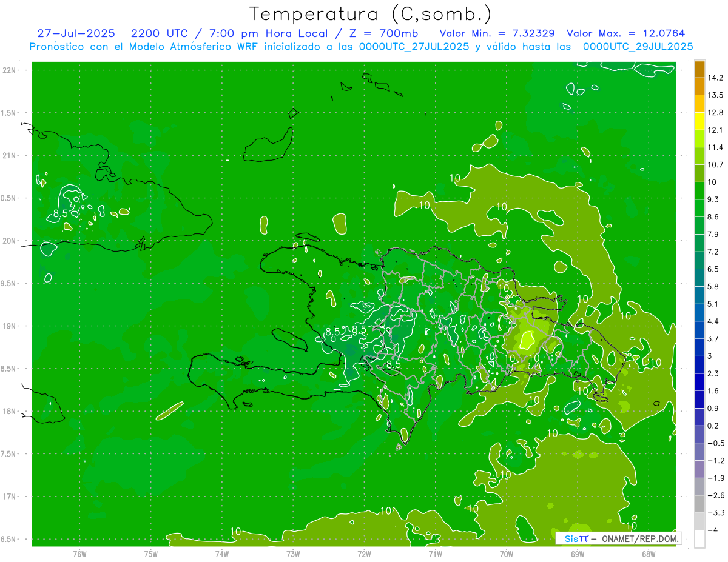This screenshot has width=728, height=562.
Task: Select the date text '27-Jul-2025'
Action: (x=76, y=34)
